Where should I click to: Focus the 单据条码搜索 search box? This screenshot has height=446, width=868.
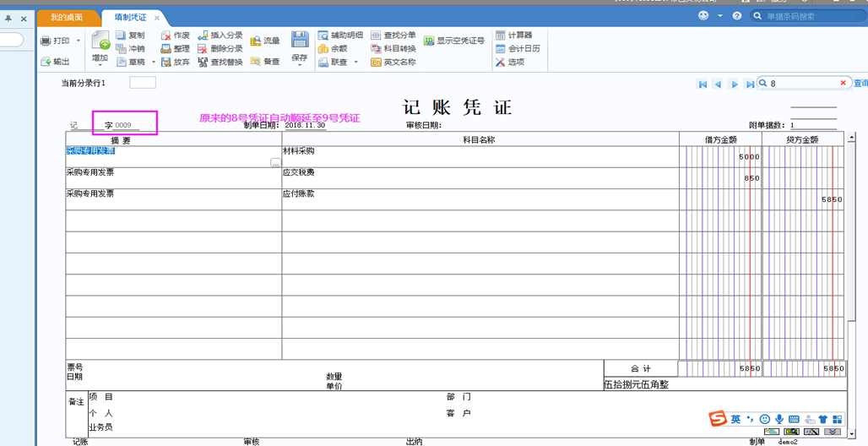pos(806,17)
